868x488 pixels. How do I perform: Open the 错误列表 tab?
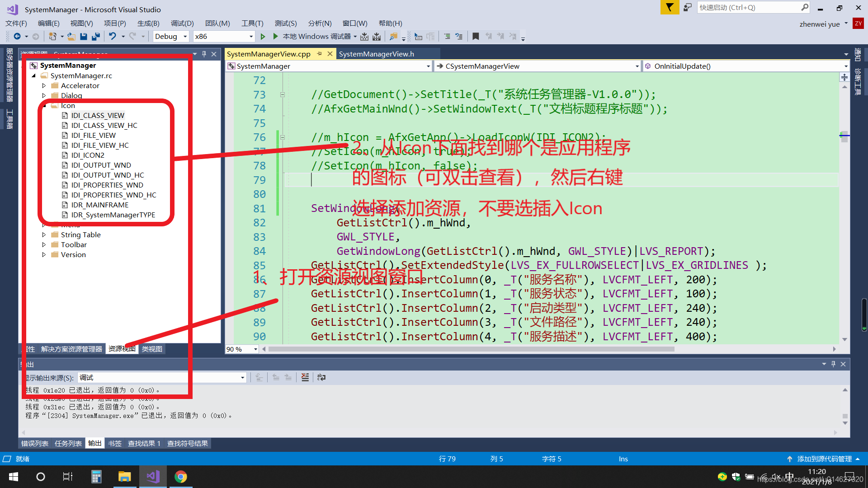point(35,444)
